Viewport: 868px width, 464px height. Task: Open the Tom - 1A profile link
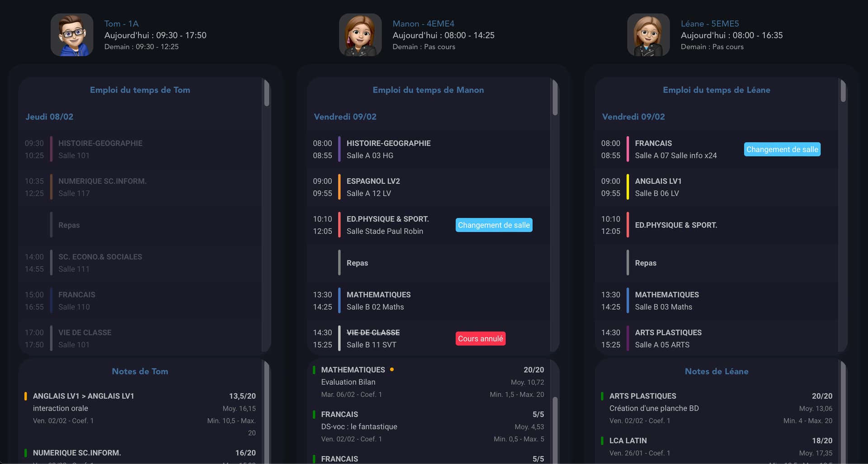pyautogui.click(x=122, y=24)
